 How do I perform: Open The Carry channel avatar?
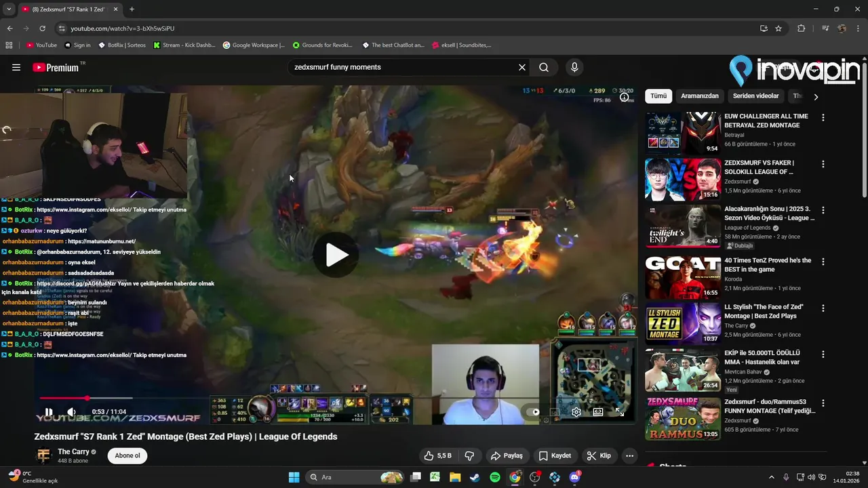[43, 455]
